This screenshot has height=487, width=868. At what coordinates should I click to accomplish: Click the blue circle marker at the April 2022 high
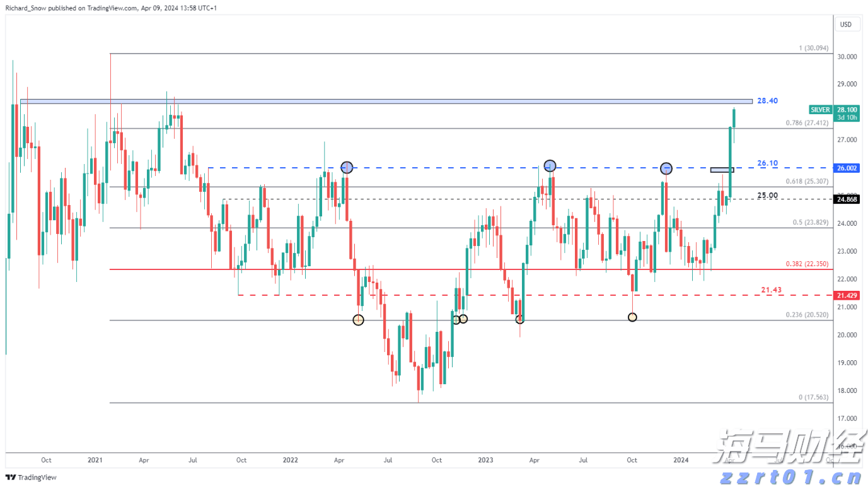tap(347, 167)
